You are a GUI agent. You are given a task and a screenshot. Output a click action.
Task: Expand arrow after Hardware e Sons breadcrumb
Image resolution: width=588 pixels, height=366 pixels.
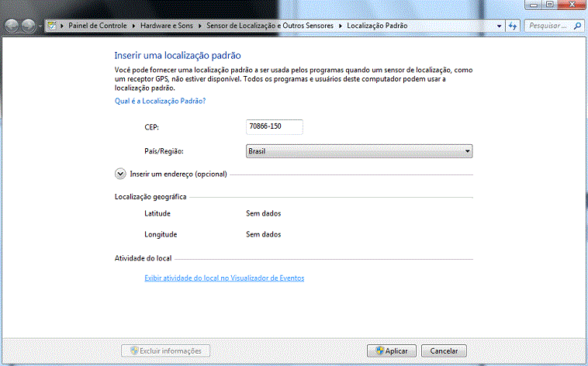(199, 26)
